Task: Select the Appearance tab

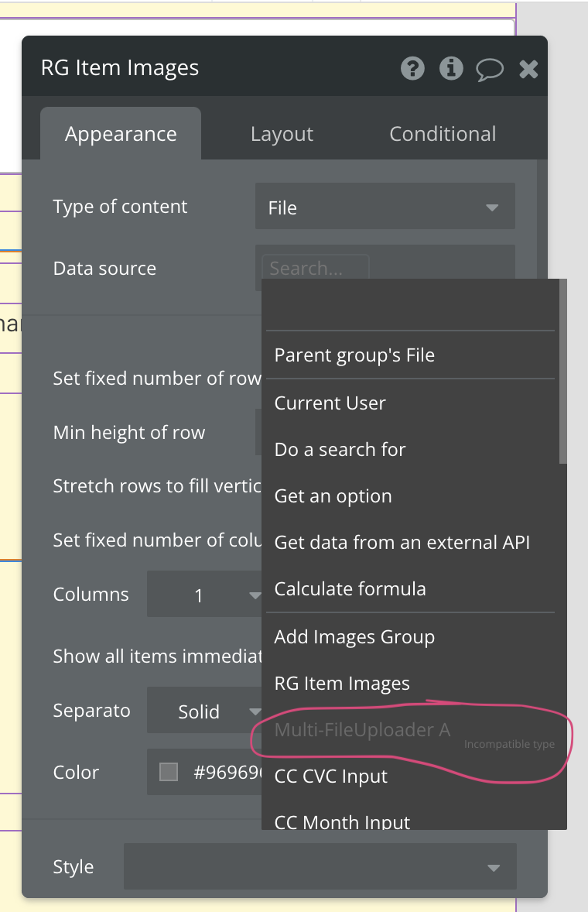Action: [121, 134]
